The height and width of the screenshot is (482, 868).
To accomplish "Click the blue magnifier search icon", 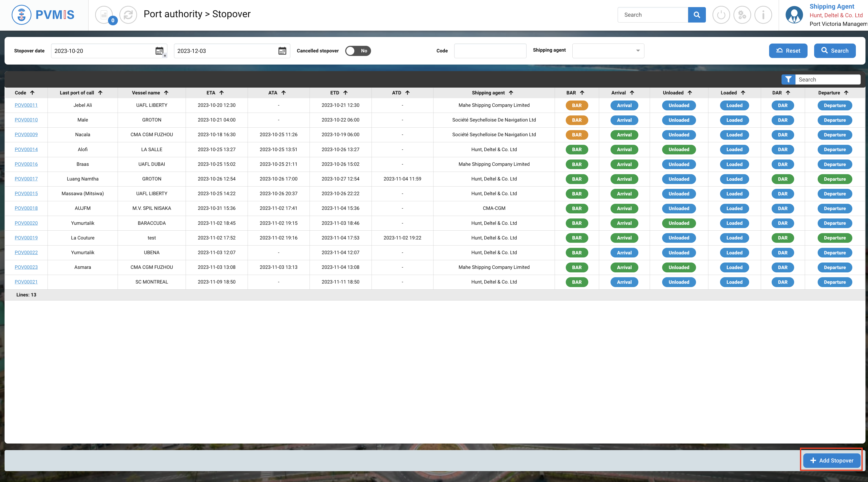I will coord(697,15).
